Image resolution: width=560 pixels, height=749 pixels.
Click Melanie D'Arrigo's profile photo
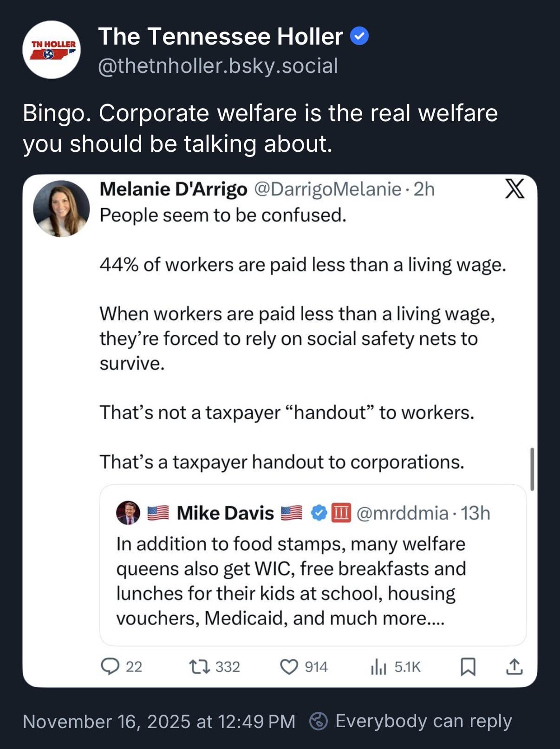[61, 208]
